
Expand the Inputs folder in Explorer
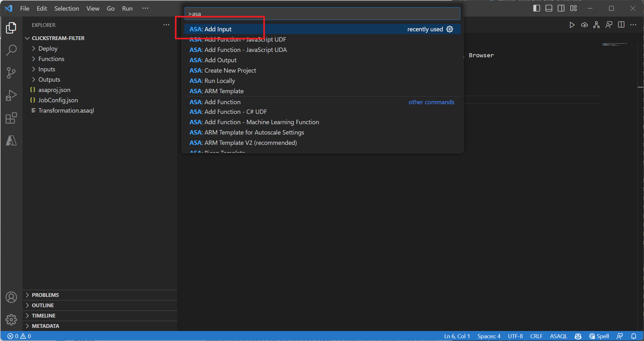pos(47,69)
